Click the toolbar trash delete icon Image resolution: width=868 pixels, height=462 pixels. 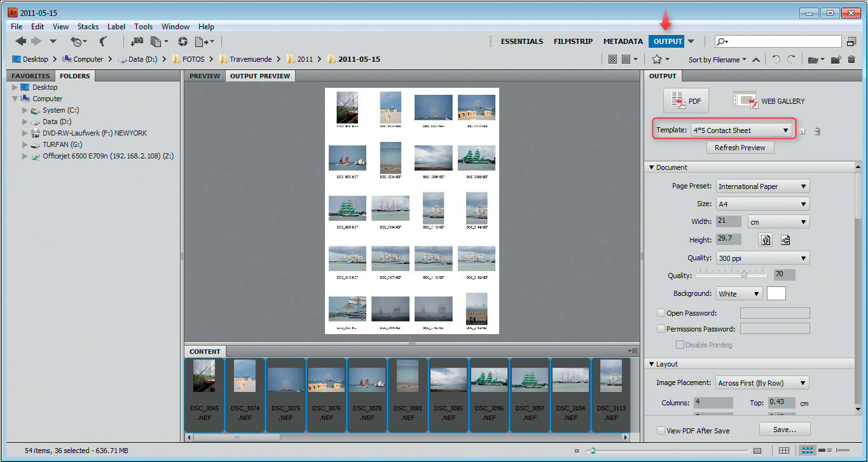click(x=851, y=60)
